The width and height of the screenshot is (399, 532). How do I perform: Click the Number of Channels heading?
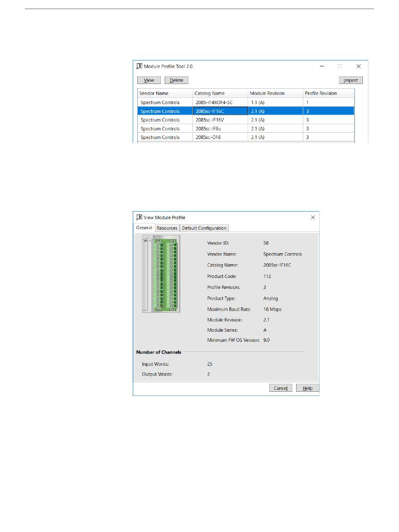pyautogui.click(x=159, y=352)
